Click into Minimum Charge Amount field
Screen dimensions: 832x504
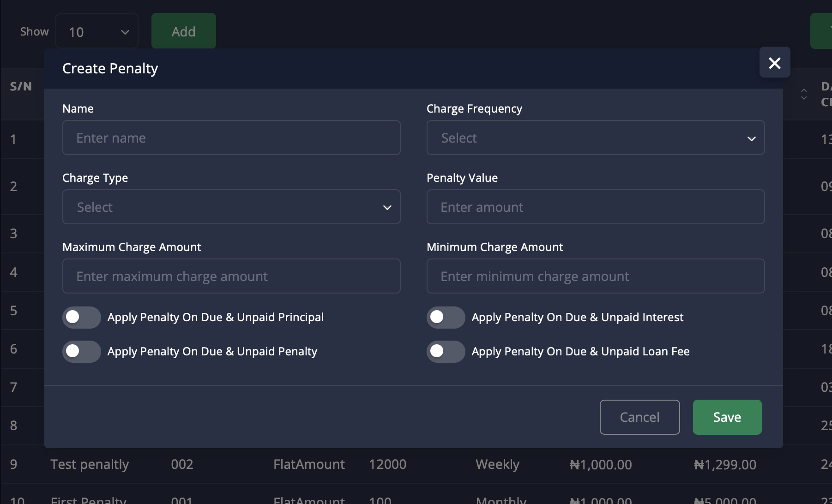point(595,276)
